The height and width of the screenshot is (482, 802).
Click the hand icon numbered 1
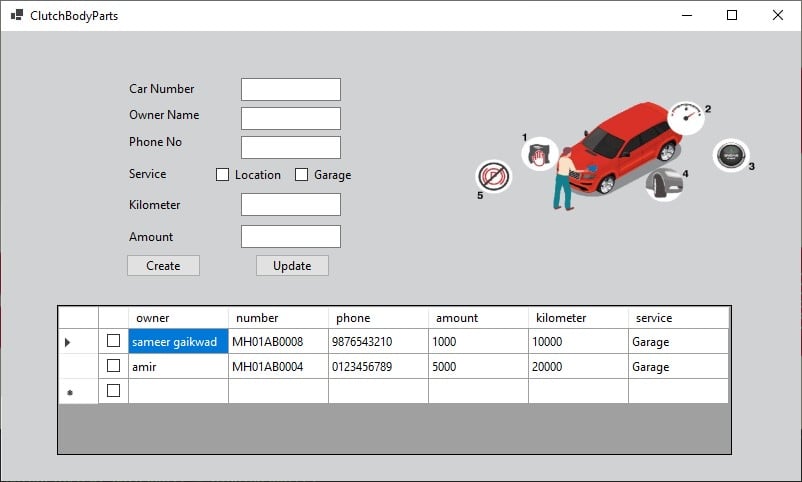pos(539,155)
